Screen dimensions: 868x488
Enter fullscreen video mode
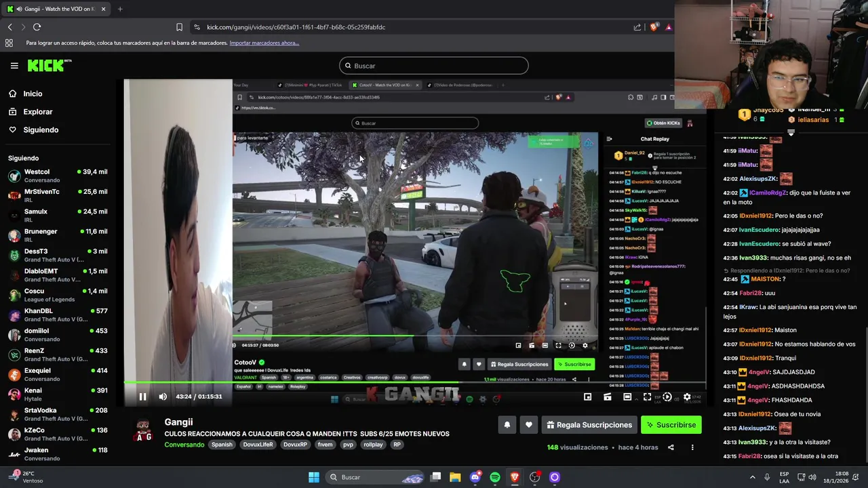click(647, 396)
